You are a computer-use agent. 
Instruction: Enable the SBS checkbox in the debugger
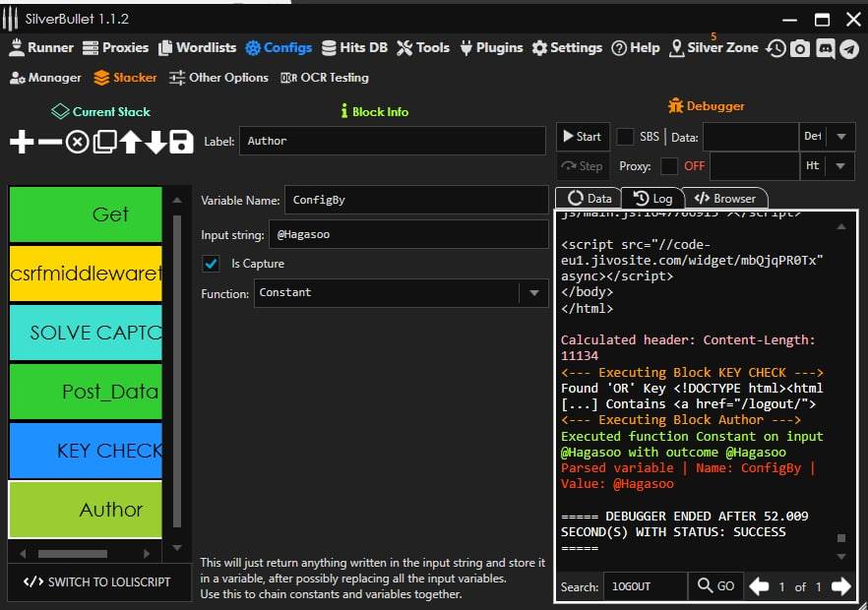(x=625, y=137)
